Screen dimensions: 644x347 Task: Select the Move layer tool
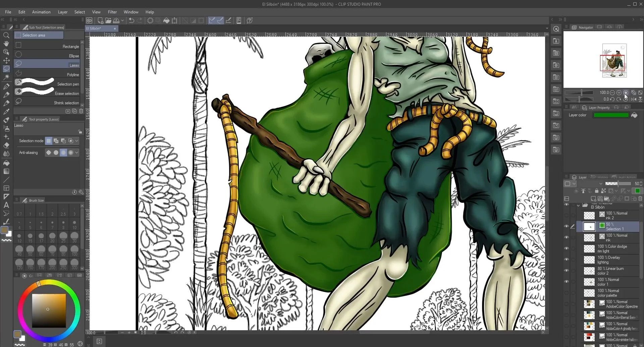coord(6,60)
